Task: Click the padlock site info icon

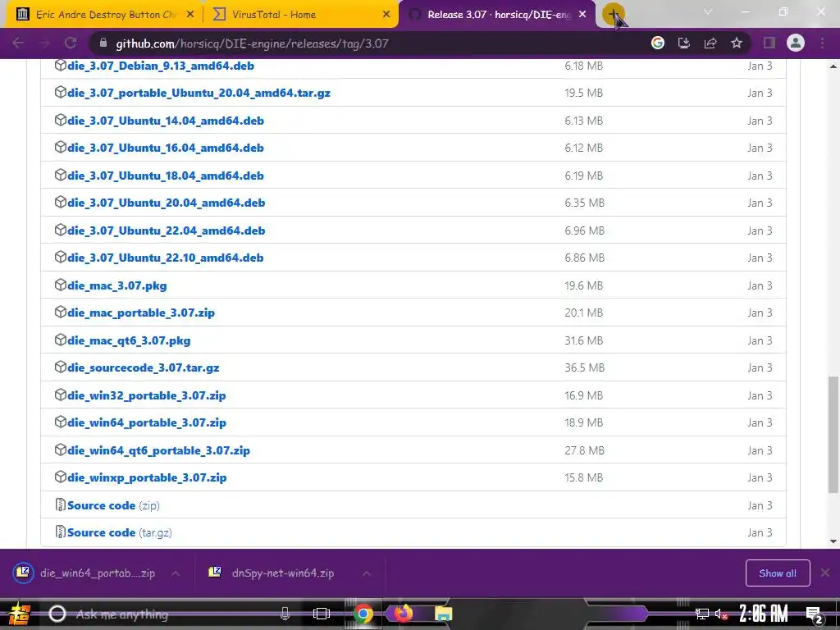Action: [x=103, y=43]
